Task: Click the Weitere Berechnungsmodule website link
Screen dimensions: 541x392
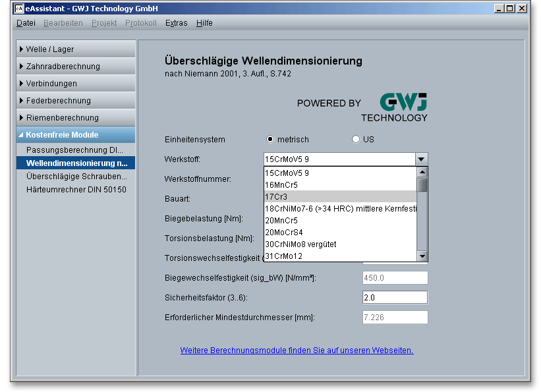Action: 297,350
